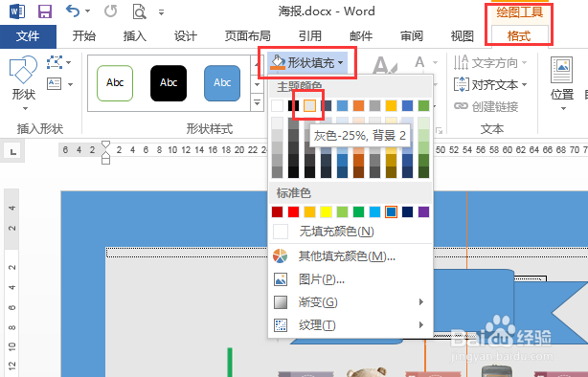Choose dark red standard color

coord(277,212)
